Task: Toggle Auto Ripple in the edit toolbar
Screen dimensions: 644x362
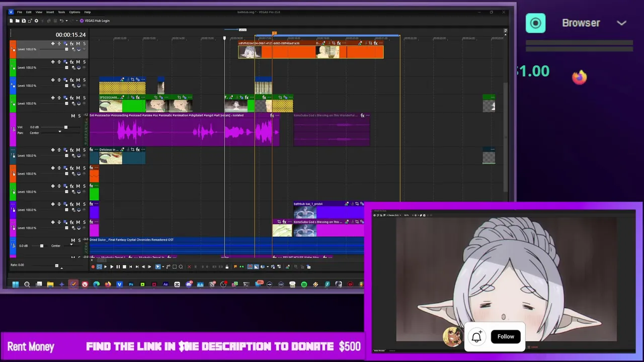Action: pos(263,266)
